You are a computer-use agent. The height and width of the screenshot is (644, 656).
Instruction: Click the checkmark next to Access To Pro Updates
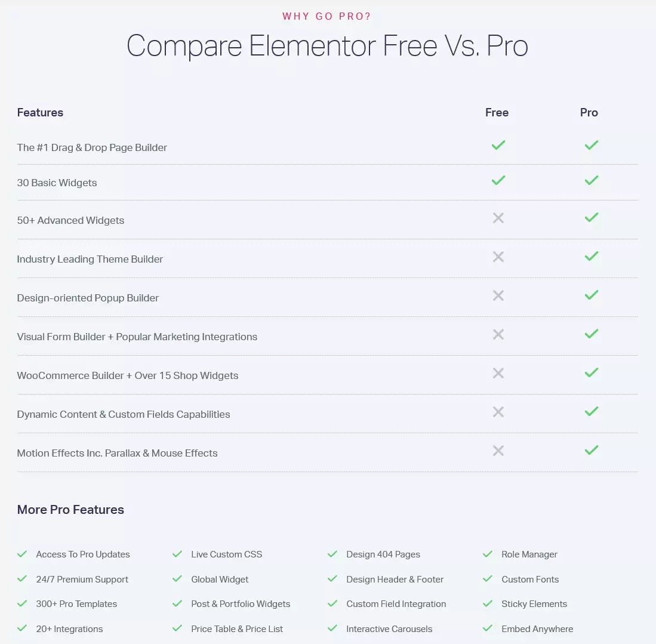(22, 554)
